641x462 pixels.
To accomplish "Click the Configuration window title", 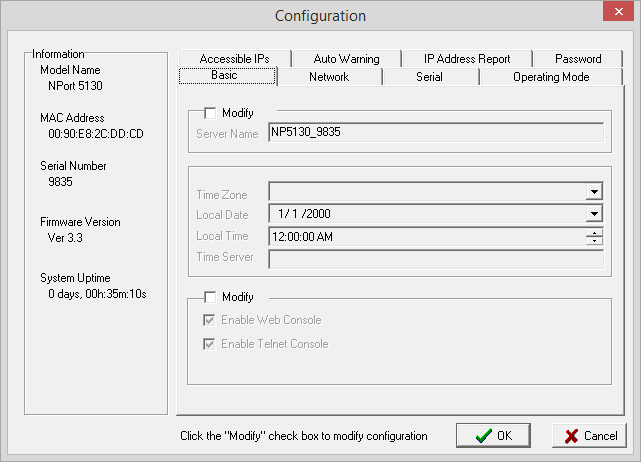I will pos(320,16).
